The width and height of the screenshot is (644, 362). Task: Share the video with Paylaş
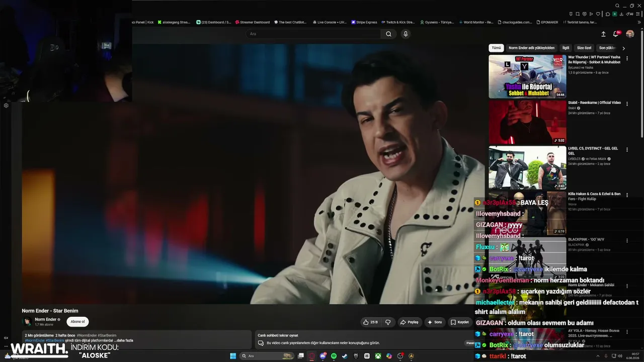[410, 322]
